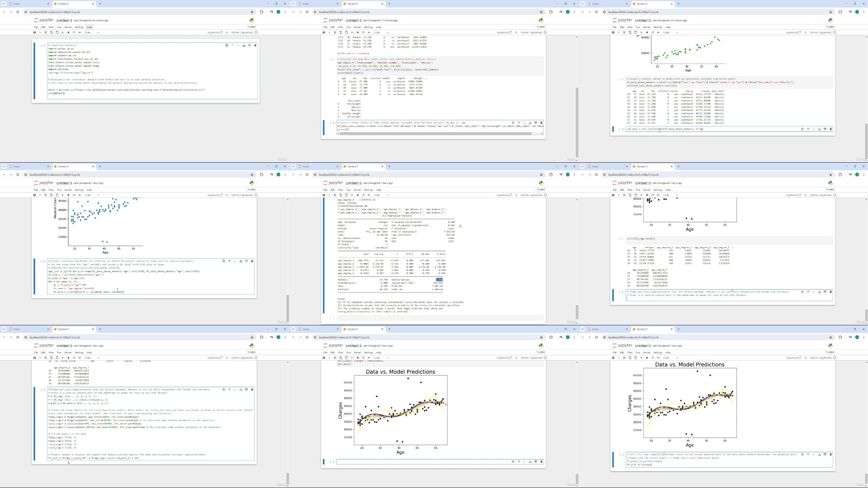Click kernel status circle in OLS Regression Results window
The image size is (868, 488).
[545, 195]
